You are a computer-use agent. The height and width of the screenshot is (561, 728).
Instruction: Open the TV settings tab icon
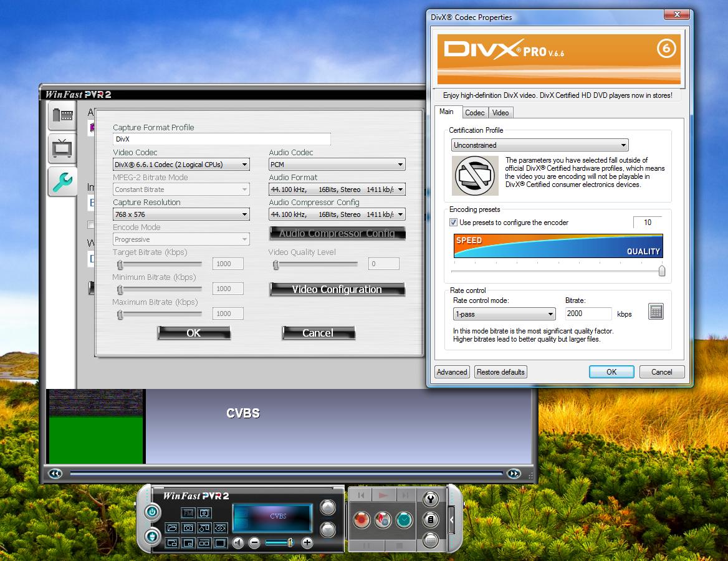pyautogui.click(x=62, y=148)
